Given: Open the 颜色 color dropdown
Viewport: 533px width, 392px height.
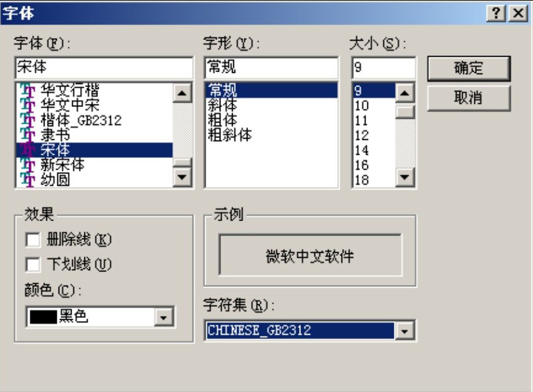Looking at the screenshot, I should (164, 317).
